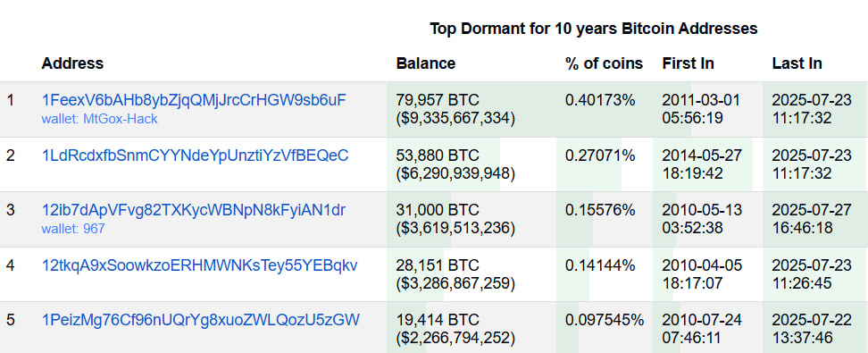
Task: Click rank number 3 in table
Action: click(x=11, y=210)
